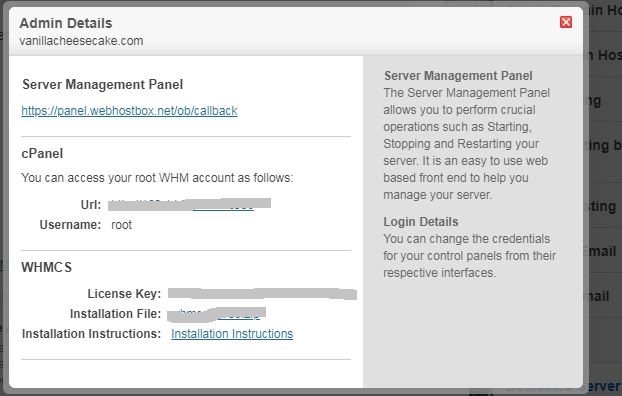Open the panel.webhostbox.net callback link
Screen dimensions: 622x396
[x=129, y=111]
